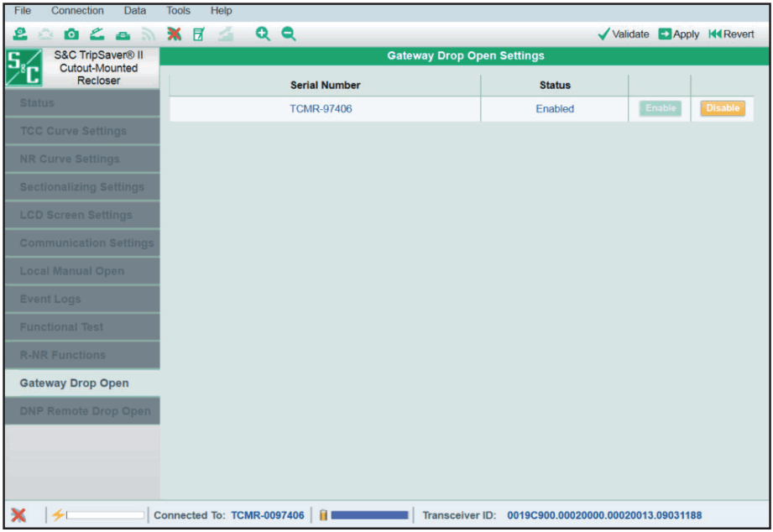Click the S&C logo in sidebar header
Image resolution: width=773 pixels, height=532 pixels.
point(24,68)
